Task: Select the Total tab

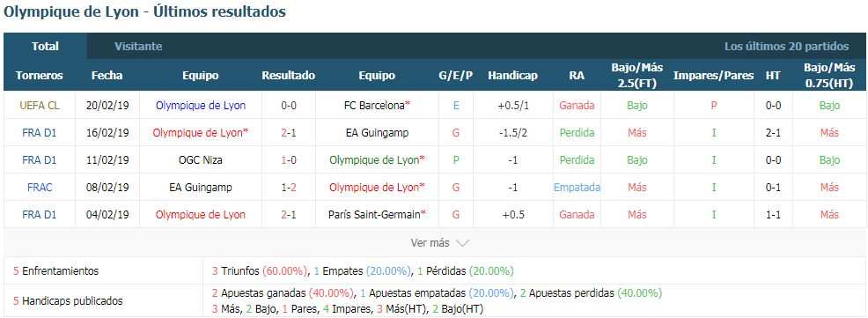Action: coord(46,47)
